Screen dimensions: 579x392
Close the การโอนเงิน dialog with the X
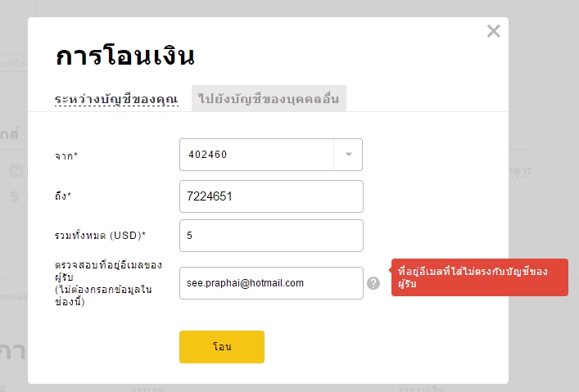493,31
